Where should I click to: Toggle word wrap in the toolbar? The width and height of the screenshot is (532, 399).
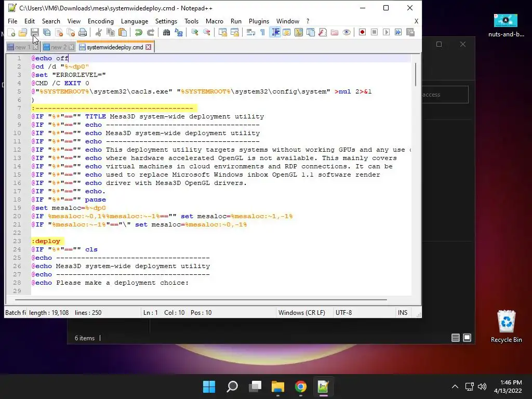click(x=251, y=32)
